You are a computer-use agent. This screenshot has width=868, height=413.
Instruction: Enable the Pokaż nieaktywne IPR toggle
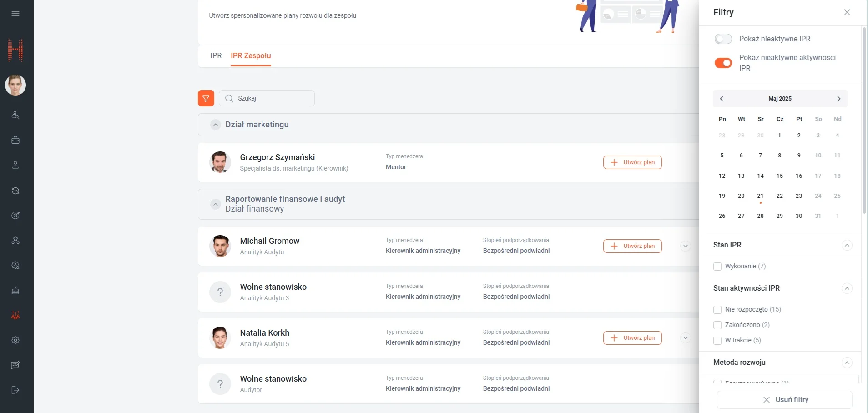pos(723,39)
